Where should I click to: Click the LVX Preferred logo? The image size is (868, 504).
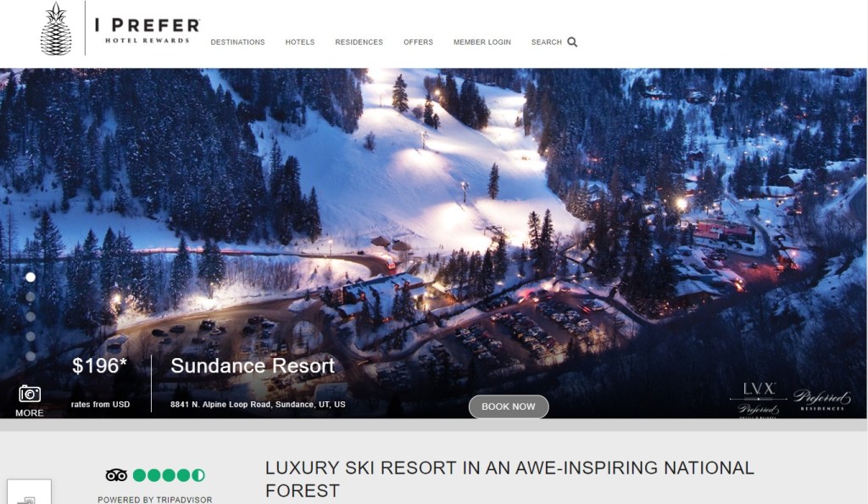[759, 400]
